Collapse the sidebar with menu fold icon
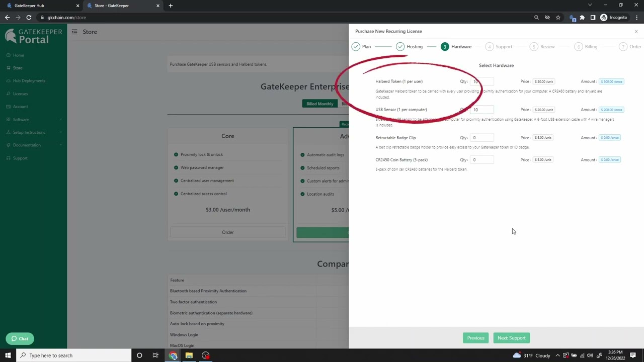The width and height of the screenshot is (644, 362). click(x=74, y=32)
